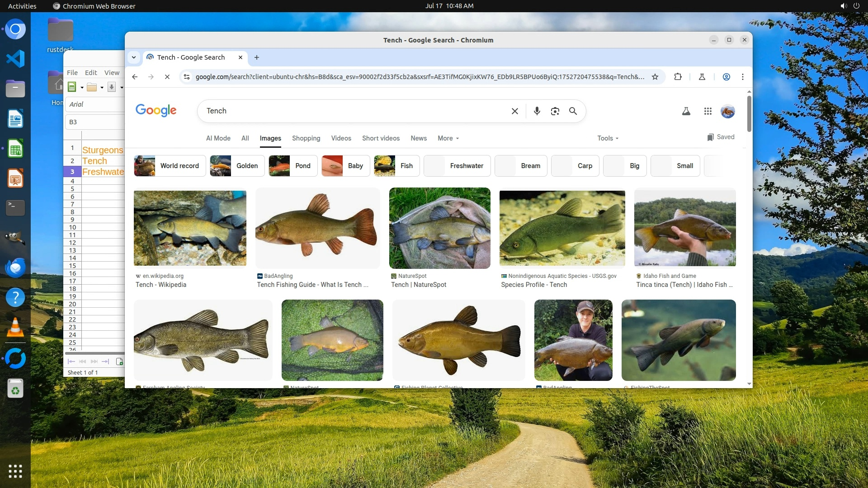Open Search Labs flask icon
Image resolution: width=868 pixels, height=488 pixels.
pyautogui.click(x=686, y=111)
